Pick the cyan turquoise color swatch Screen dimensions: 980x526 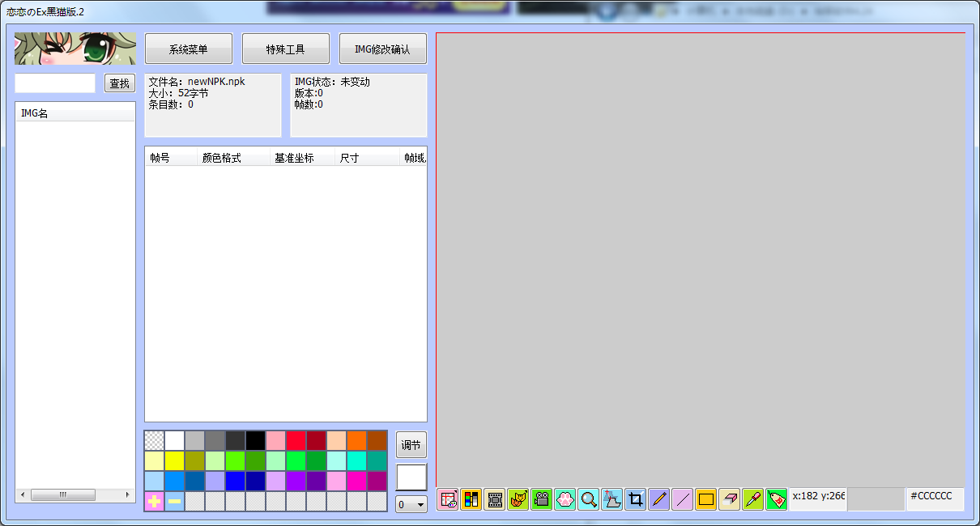[356, 460]
